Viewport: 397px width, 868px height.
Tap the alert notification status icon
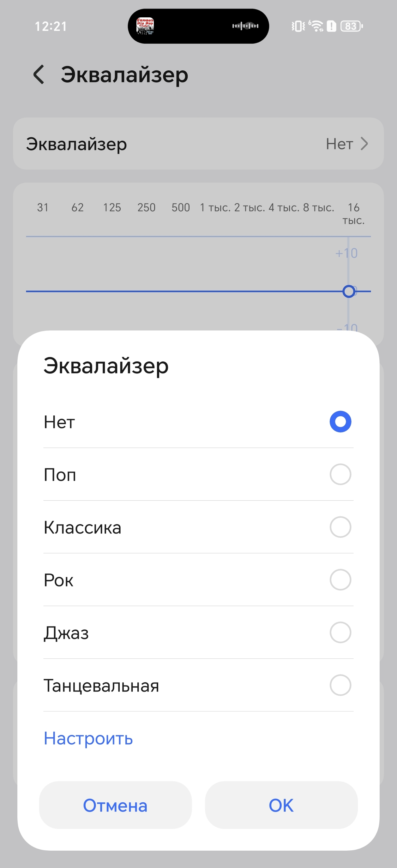point(332,26)
